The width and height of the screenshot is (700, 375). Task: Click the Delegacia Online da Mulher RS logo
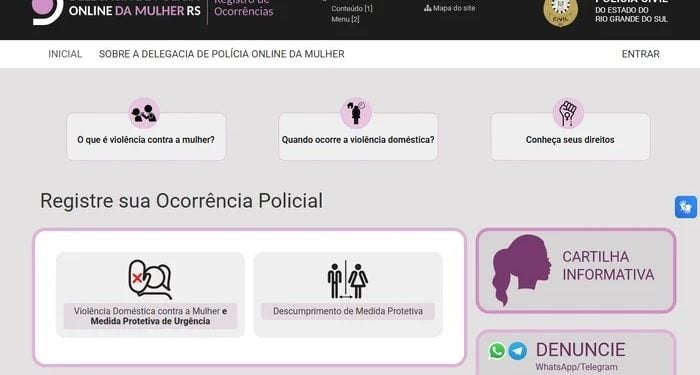(x=117, y=11)
